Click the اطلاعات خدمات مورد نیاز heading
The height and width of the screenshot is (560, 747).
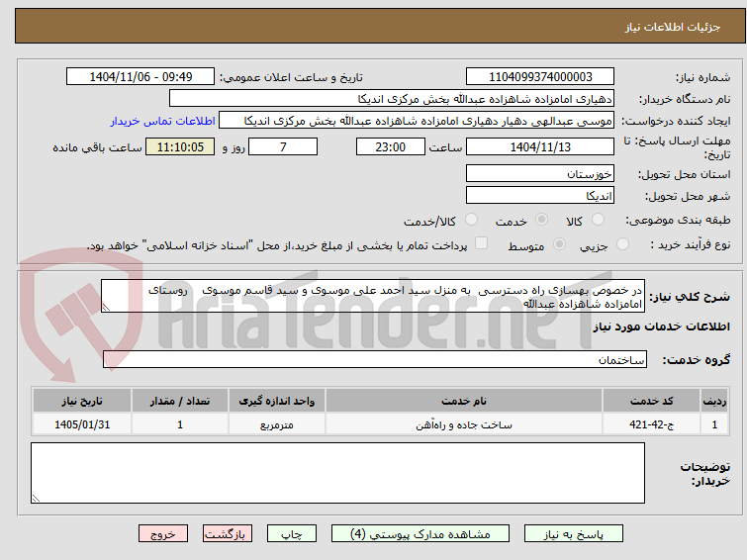coord(661,327)
